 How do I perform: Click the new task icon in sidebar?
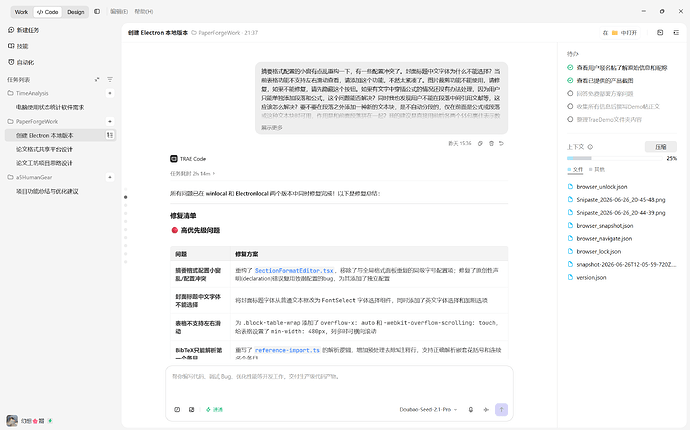pos(11,30)
